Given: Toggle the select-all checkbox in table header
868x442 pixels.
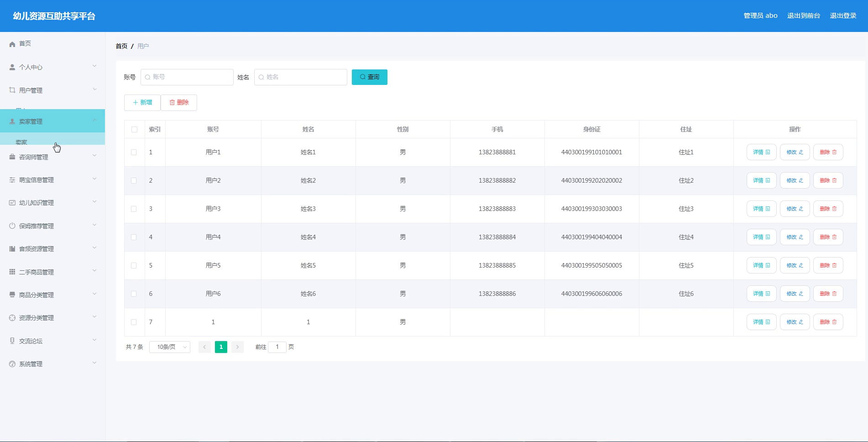Looking at the screenshot, I should 134,130.
